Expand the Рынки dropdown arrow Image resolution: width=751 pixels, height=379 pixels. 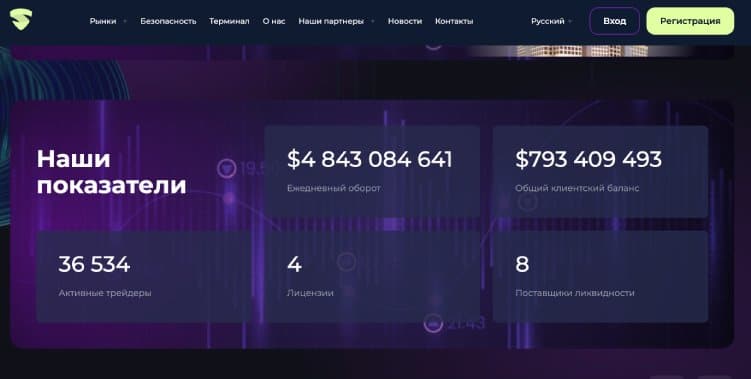(x=125, y=22)
